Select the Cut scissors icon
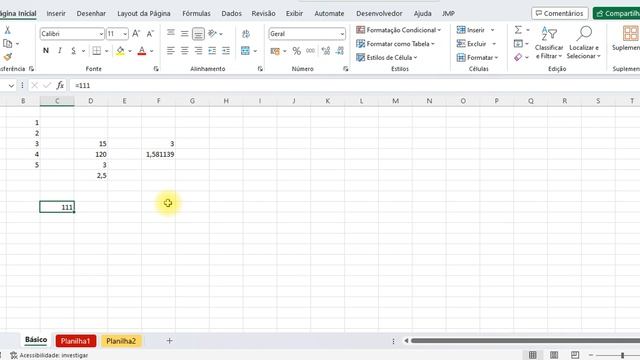Screen dimensions: 640x360 7,30
